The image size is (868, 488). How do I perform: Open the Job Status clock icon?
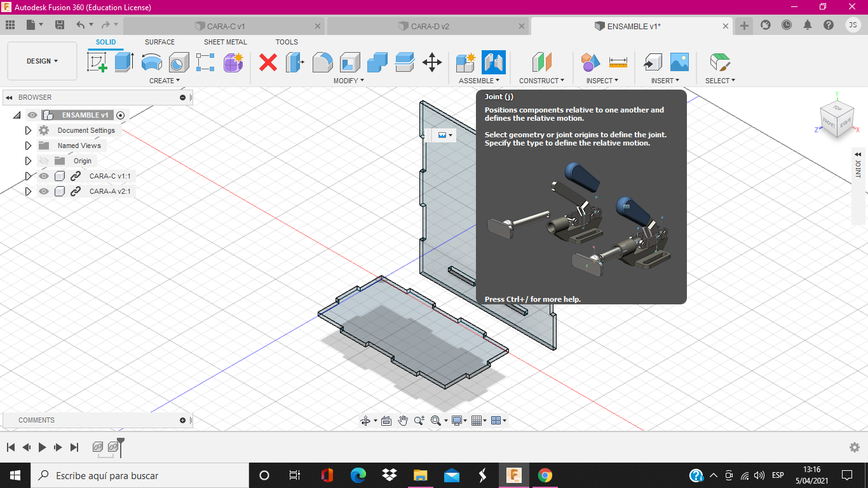tap(787, 25)
